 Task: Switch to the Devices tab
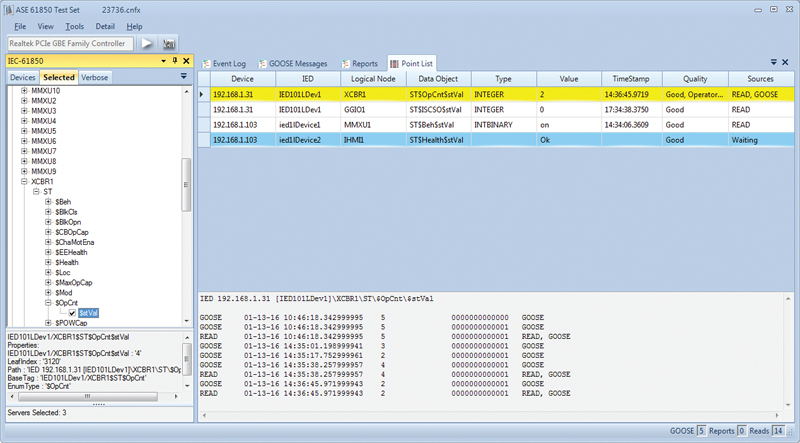click(x=23, y=77)
